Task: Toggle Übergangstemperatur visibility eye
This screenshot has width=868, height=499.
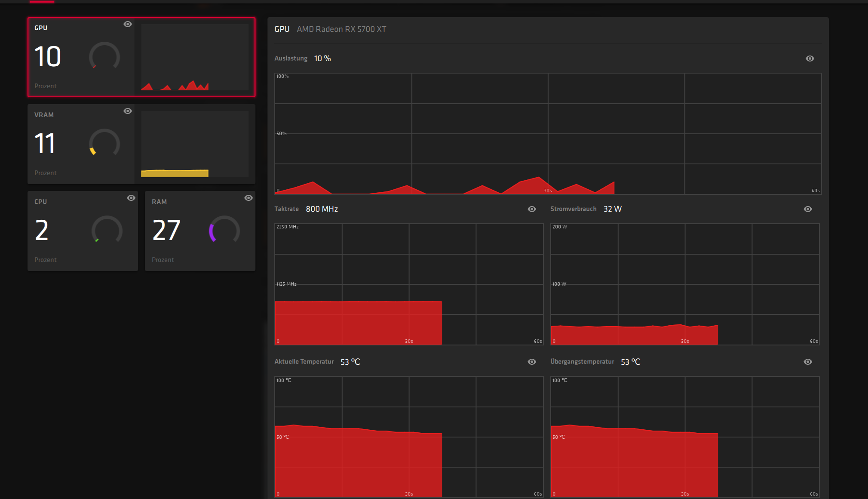Action: 808,362
